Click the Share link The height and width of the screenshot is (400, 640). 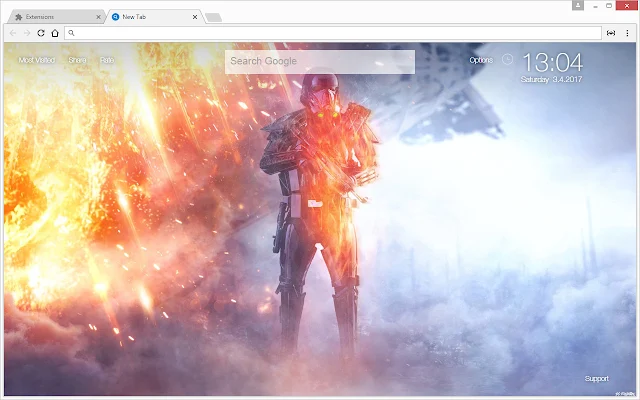pyautogui.click(x=77, y=60)
